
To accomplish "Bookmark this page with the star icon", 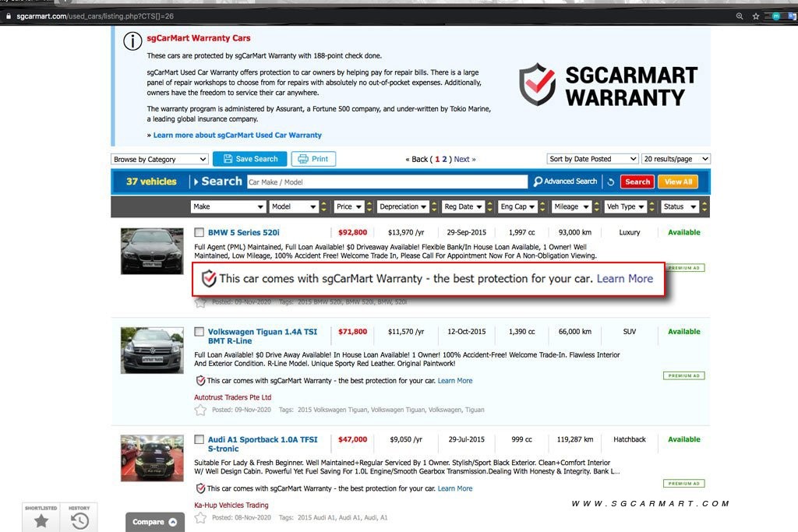I will tap(756, 16).
